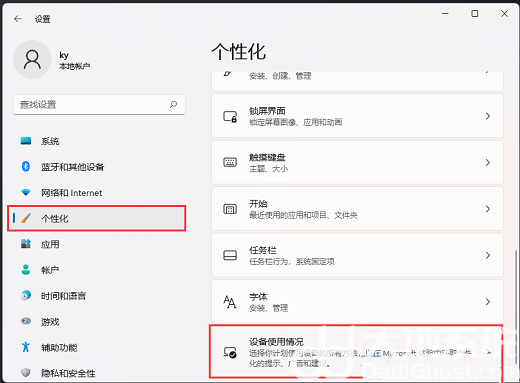
Task: Open the 触摸键盘 settings card
Action: click(x=357, y=162)
